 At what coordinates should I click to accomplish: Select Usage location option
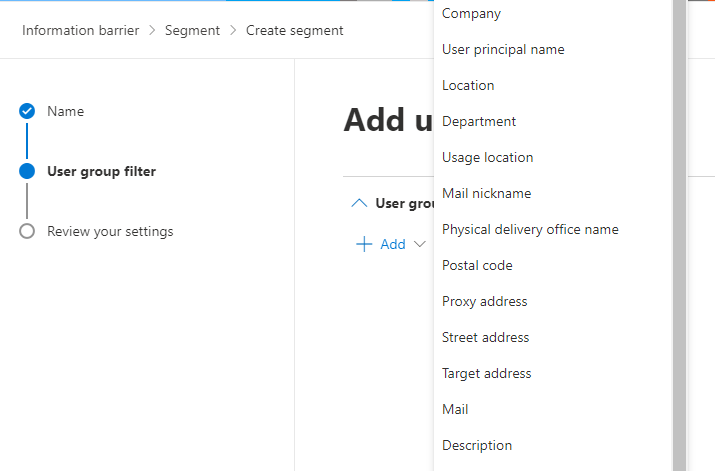(487, 157)
